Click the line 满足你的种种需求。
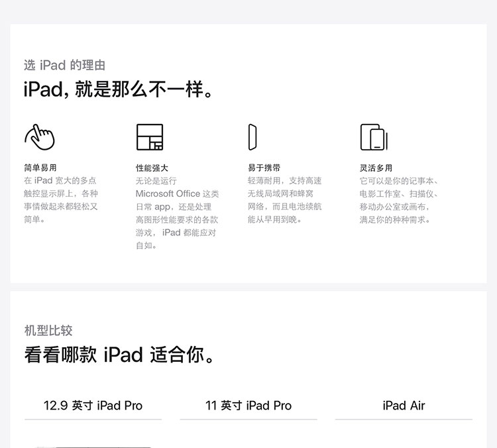This screenshot has height=448, width=497. tap(395, 219)
